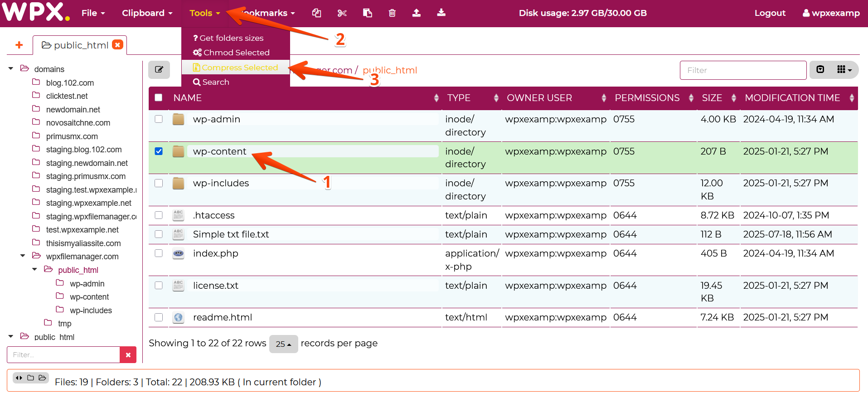Check the Simple txt file.txt checkbox
This screenshot has height=393, width=868.
click(159, 234)
